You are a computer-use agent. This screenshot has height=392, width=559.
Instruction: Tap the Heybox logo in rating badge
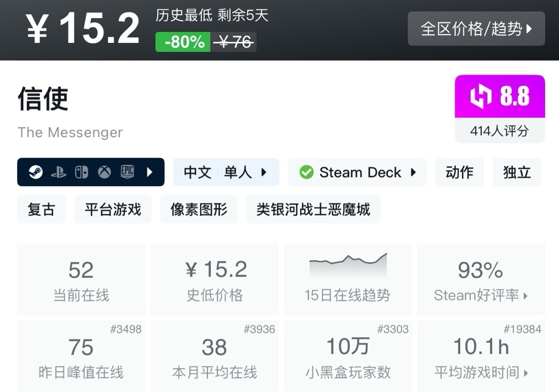[480, 97]
